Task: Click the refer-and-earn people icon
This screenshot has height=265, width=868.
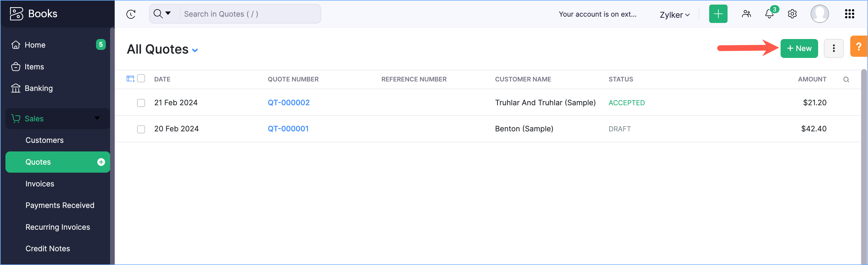Action: click(x=746, y=14)
